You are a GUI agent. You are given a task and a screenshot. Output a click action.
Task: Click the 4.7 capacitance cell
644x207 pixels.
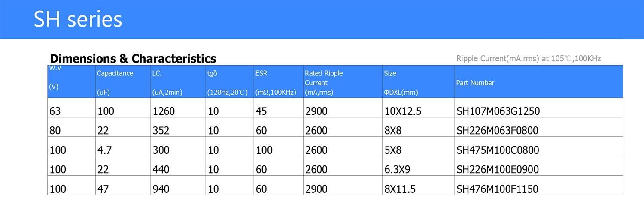pos(105,150)
